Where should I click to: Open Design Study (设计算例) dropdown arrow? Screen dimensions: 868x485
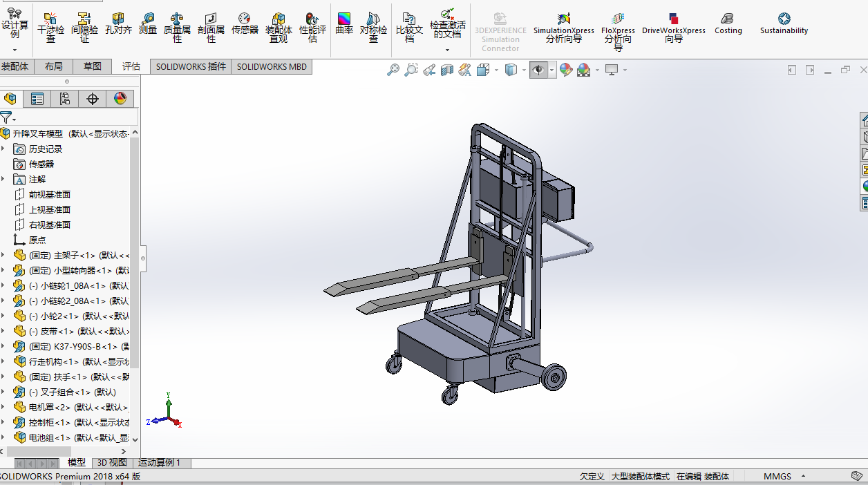click(15, 50)
